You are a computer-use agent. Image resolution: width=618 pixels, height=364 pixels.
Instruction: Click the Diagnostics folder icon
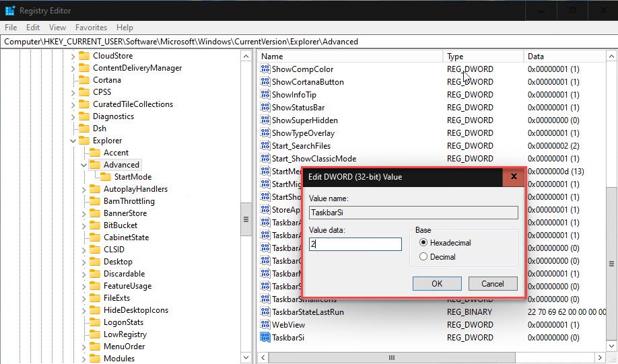click(x=84, y=116)
